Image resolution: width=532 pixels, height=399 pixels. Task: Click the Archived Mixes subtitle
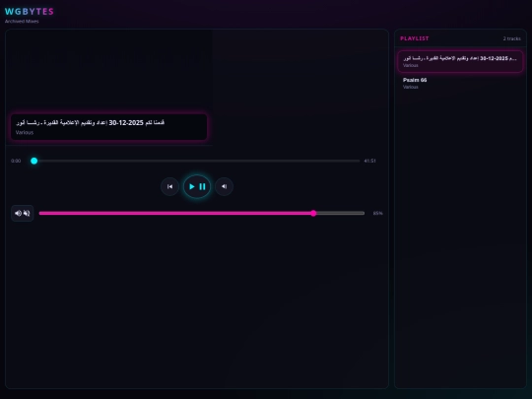(22, 21)
